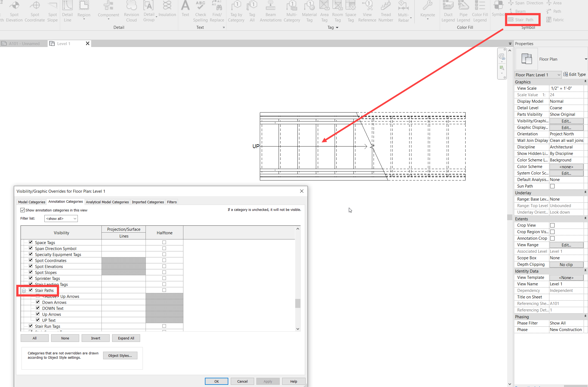Open the Filter list dropdown

61,219
